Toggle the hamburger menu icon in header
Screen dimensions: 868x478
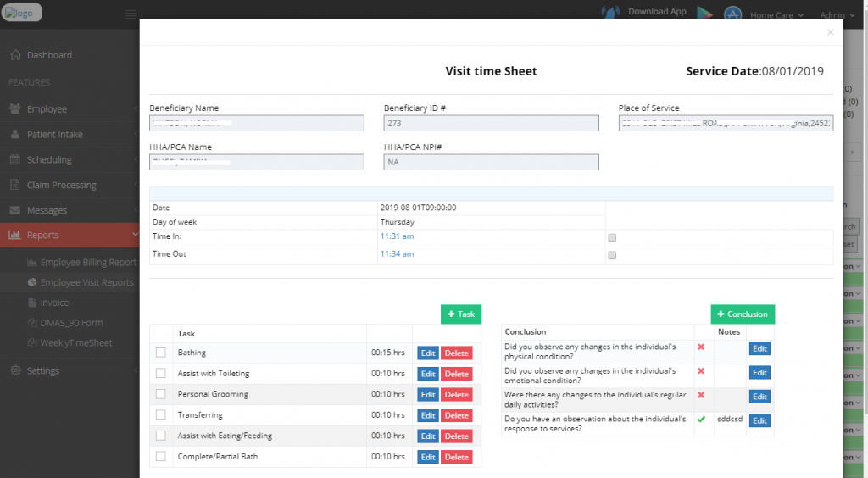(x=131, y=14)
